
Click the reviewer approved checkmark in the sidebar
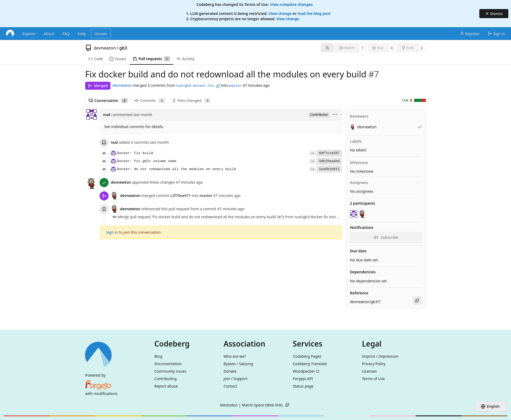tap(420, 127)
